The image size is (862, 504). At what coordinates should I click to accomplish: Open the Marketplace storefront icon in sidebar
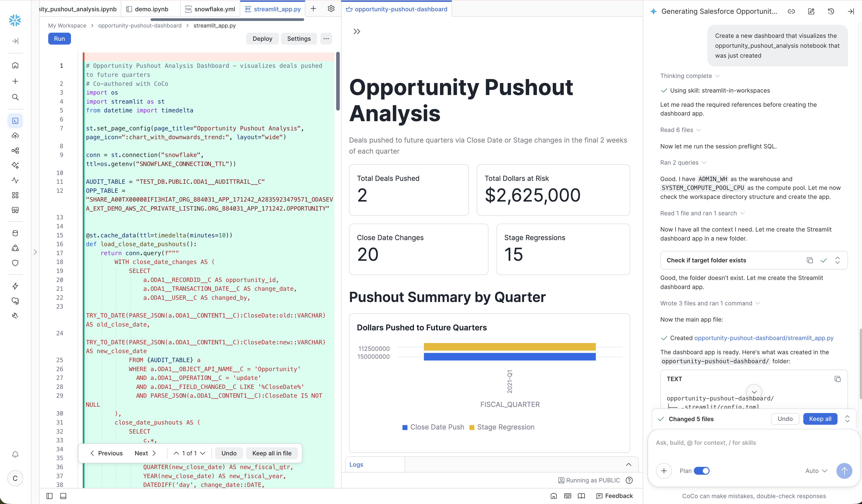click(15, 210)
